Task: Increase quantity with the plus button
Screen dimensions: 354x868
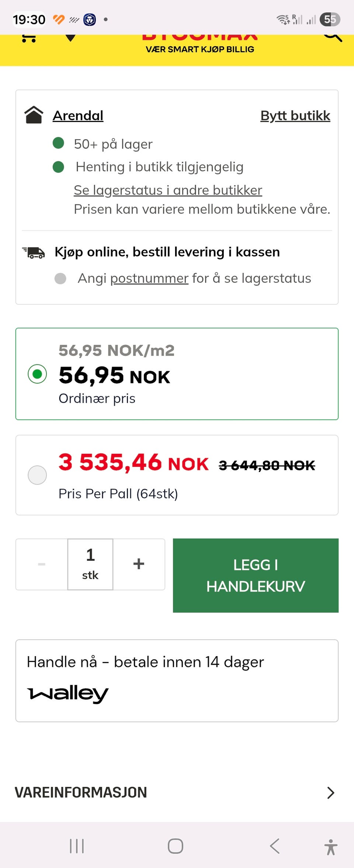Action: [139, 564]
